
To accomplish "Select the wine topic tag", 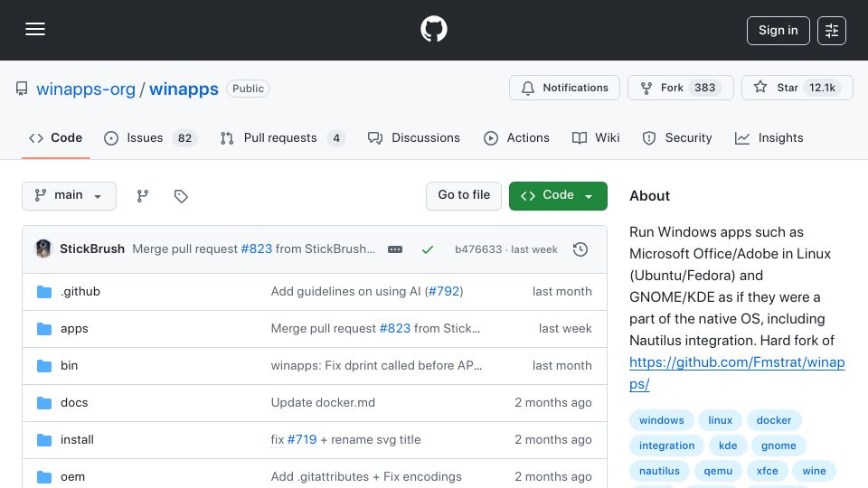I will [815, 472].
